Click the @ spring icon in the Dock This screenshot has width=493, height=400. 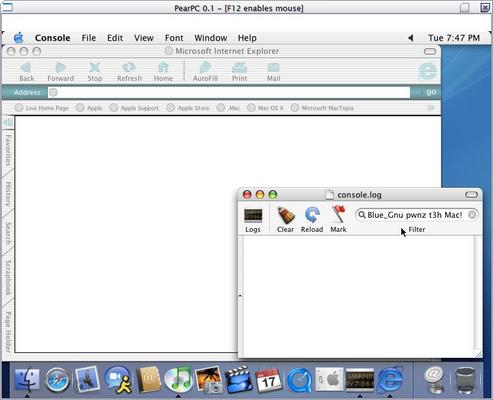(434, 379)
